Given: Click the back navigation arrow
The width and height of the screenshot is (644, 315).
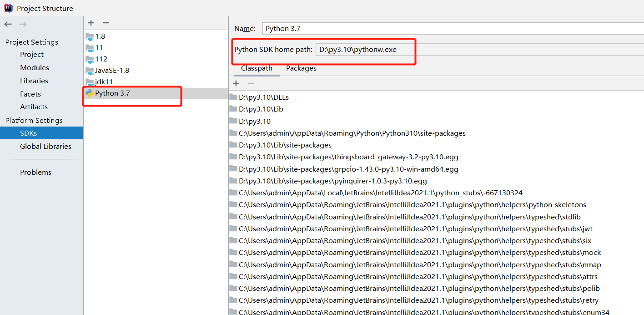Looking at the screenshot, I should 7,24.
